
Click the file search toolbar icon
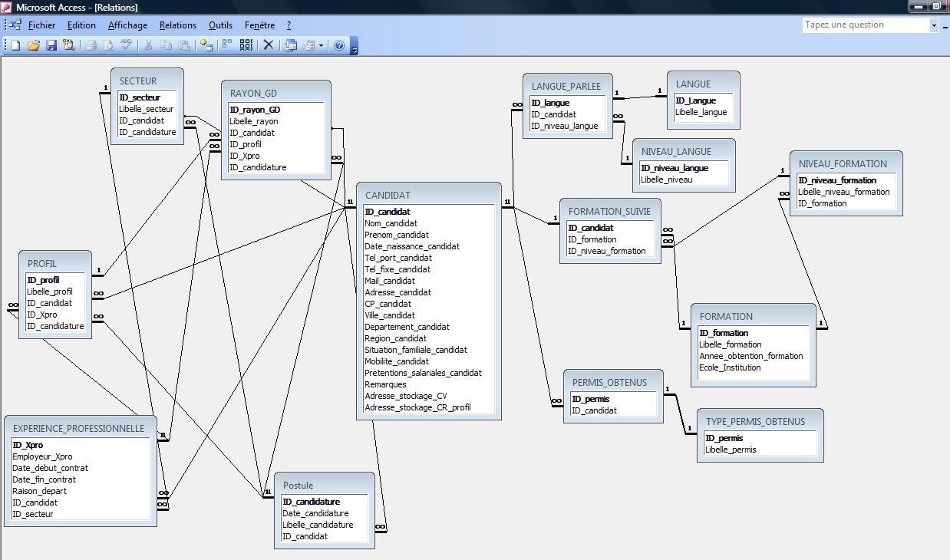tap(69, 45)
